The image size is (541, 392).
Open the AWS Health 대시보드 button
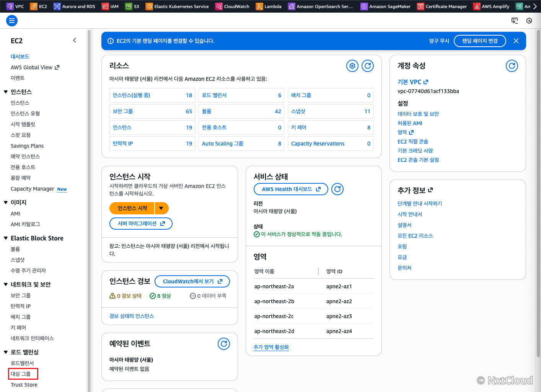pyautogui.click(x=291, y=189)
